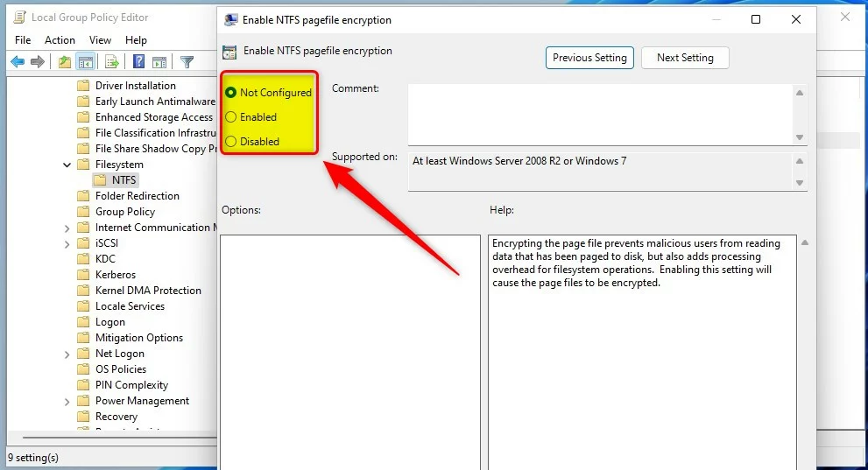Expand the Power Management tree node
Screen dimensions: 868x470
(x=67, y=402)
